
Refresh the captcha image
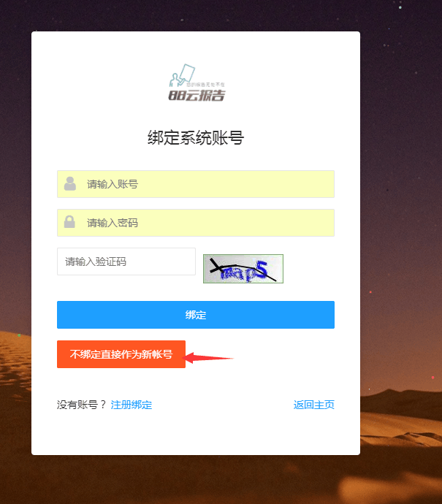point(243,269)
